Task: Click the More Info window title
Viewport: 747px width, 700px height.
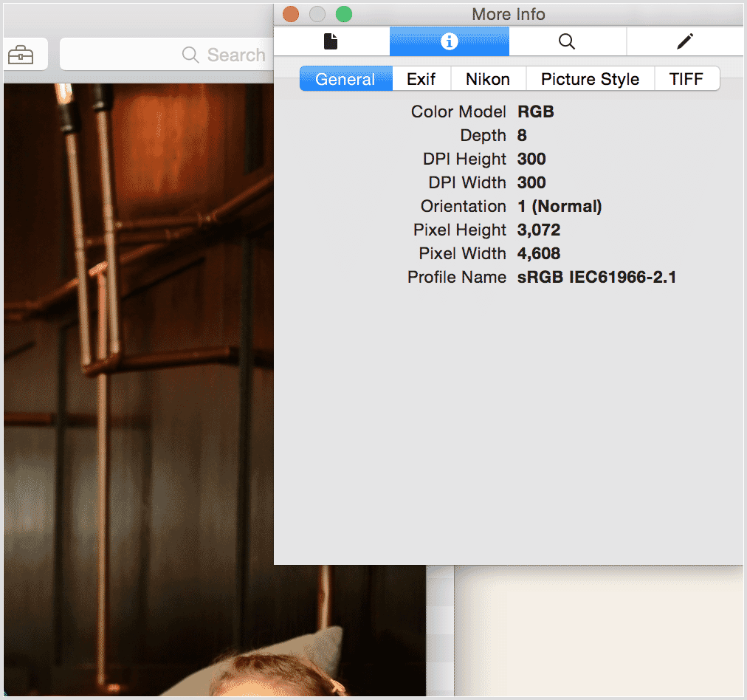Action: pyautogui.click(x=509, y=14)
